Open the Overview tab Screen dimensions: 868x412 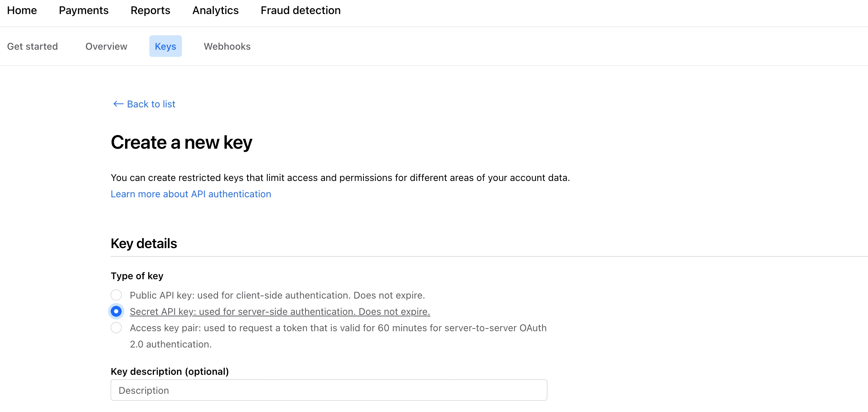tap(107, 46)
